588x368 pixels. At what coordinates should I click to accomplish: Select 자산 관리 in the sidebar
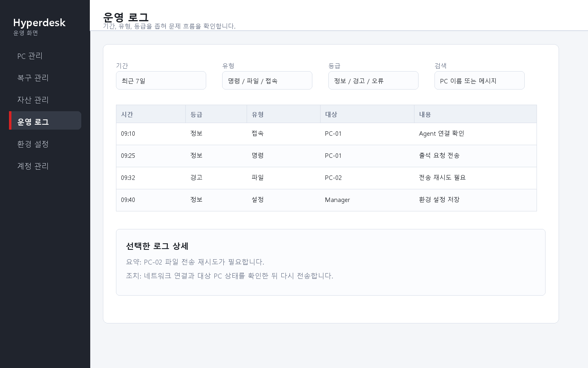click(x=45, y=100)
